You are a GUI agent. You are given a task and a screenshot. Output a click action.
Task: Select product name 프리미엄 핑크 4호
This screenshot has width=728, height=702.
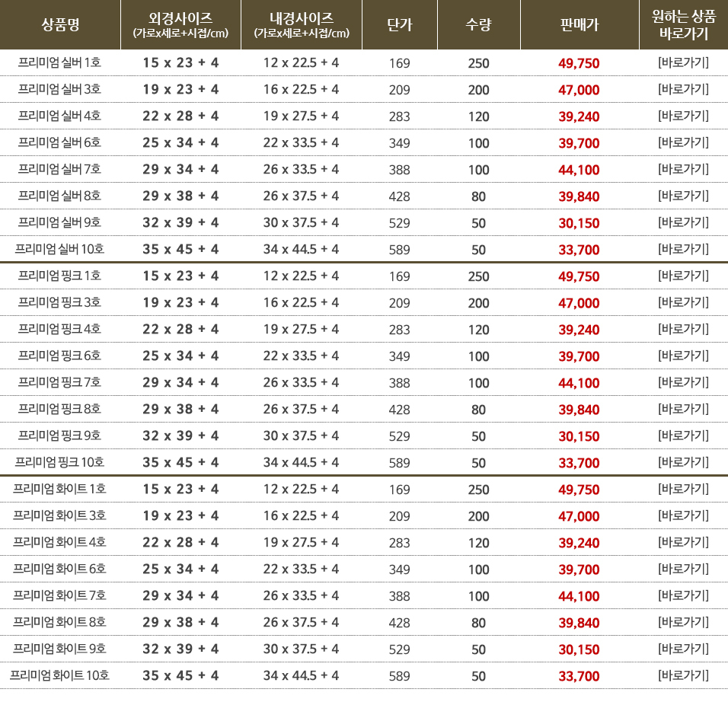tap(60, 329)
